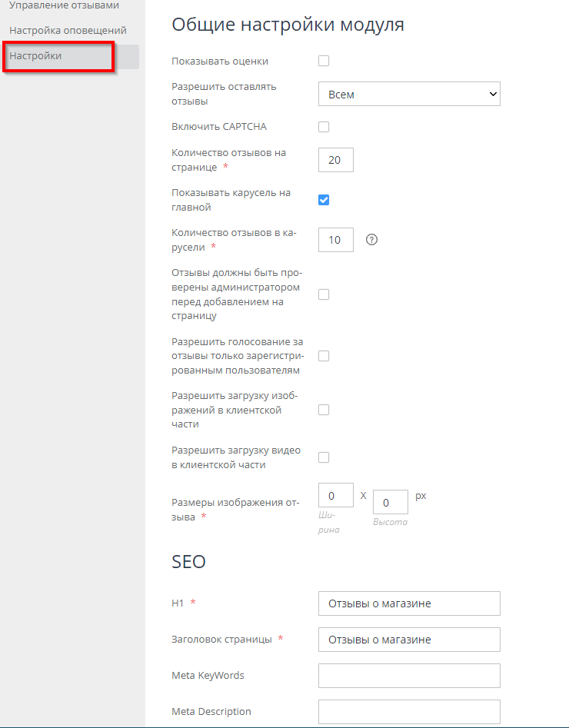569x728 pixels.
Task: Focus the carousel reviews count field
Action: point(335,240)
